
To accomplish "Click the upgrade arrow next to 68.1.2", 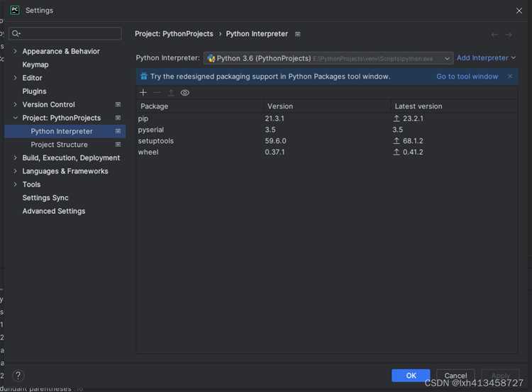I will click(x=397, y=141).
